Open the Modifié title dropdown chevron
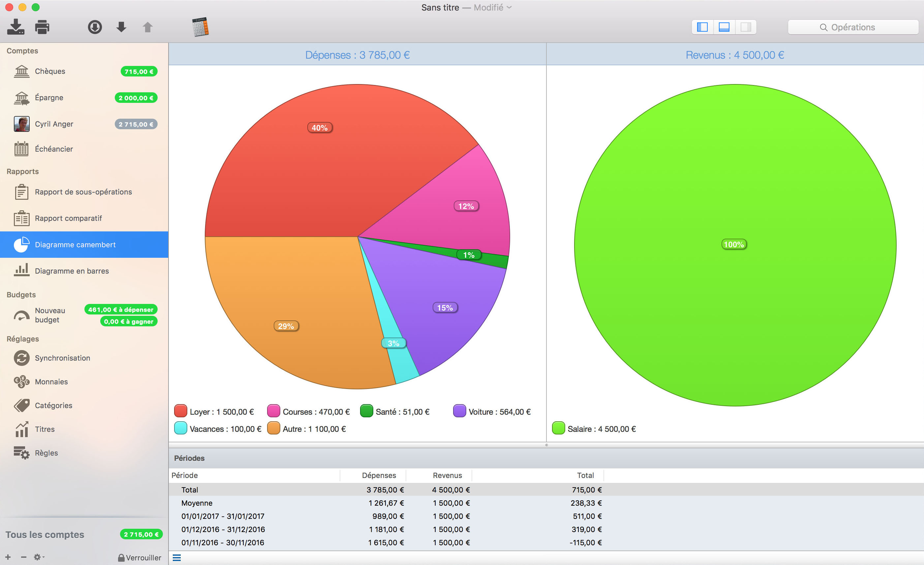The width and height of the screenshot is (924, 565). pyautogui.click(x=509, y=8)
